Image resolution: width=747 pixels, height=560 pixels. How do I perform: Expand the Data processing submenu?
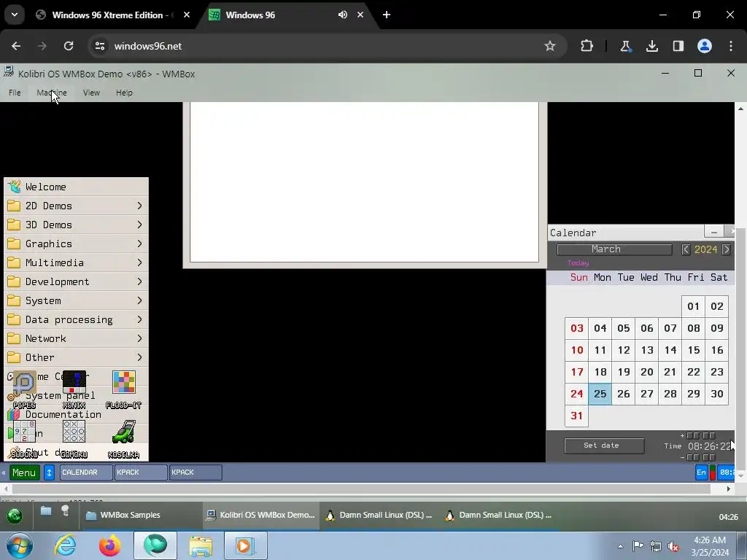(x=76, y=319)
